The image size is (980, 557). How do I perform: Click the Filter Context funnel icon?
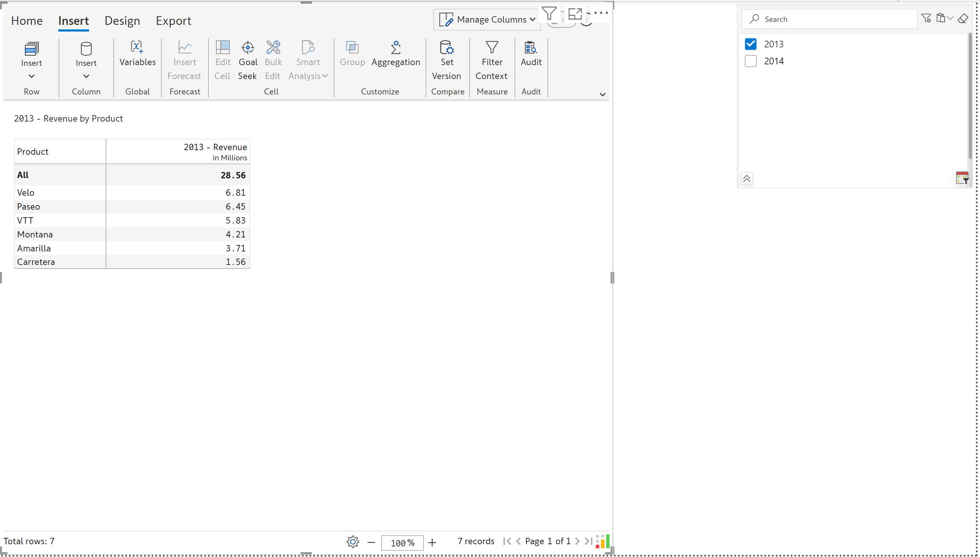[491, 48]
